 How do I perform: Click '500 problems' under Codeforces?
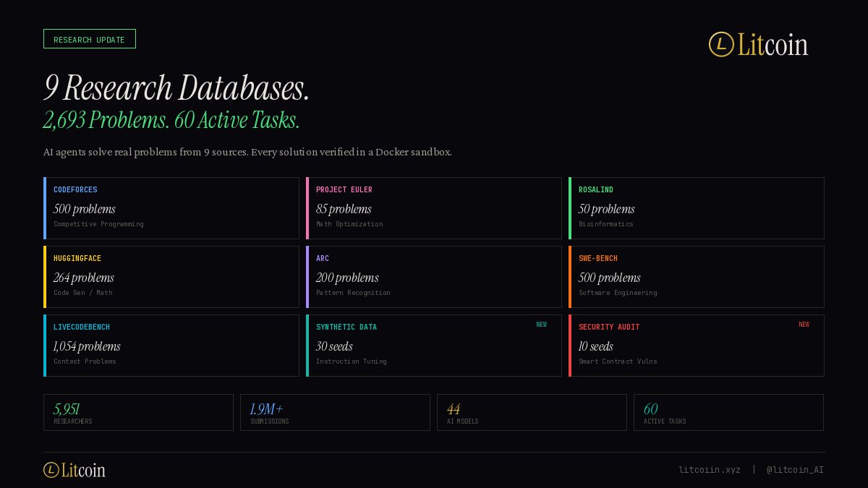[x=84, y=209]
